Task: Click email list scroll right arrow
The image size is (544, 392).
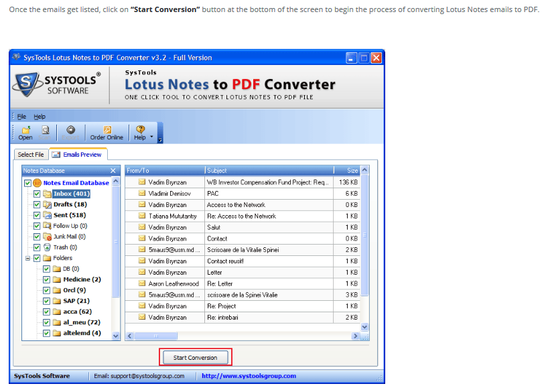Action: point(355,336)
